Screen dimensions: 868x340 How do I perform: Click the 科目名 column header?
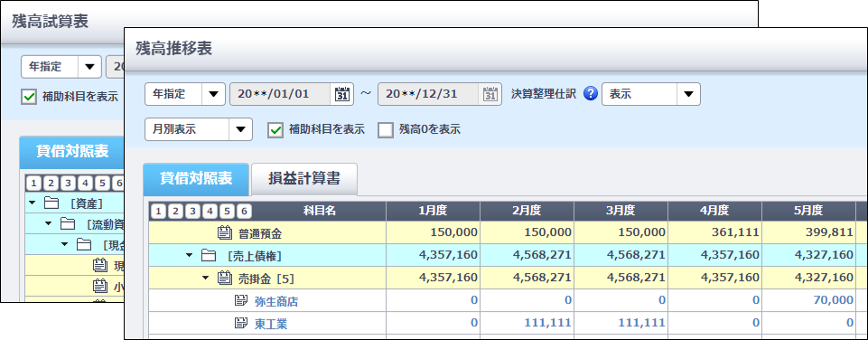coord(320,211)
